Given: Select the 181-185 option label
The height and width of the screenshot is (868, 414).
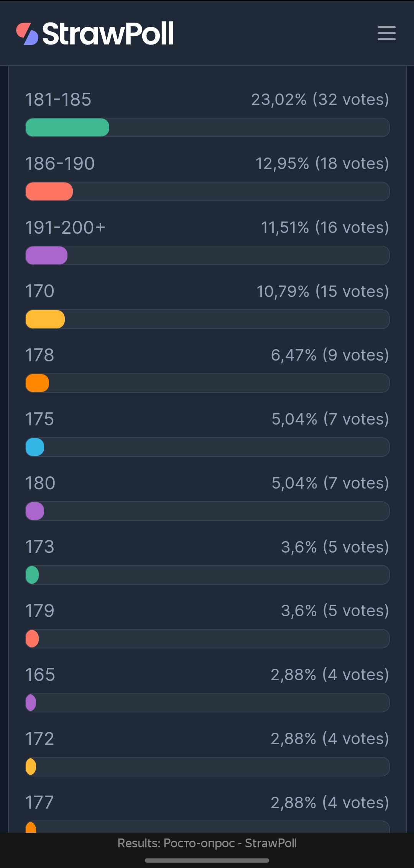Looking at the screenshot, I should pyautogui.click(x=58, y=100).
